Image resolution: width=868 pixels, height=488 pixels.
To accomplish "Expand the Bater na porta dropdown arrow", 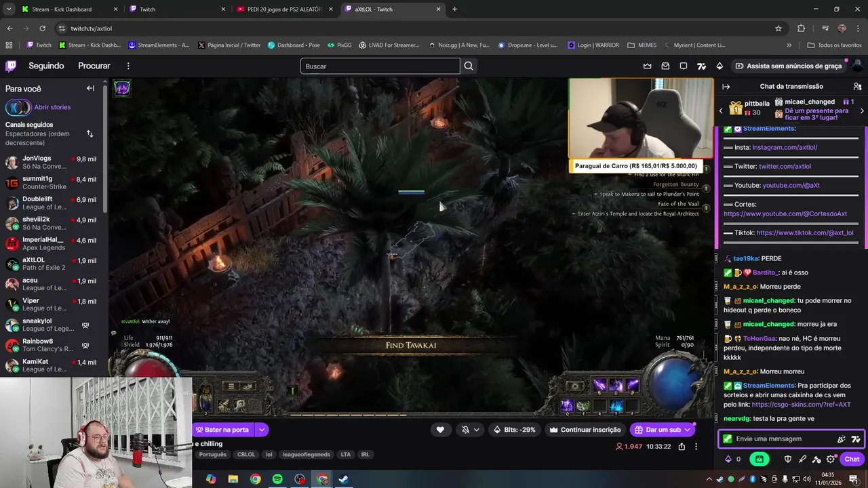I will point(261,430).
